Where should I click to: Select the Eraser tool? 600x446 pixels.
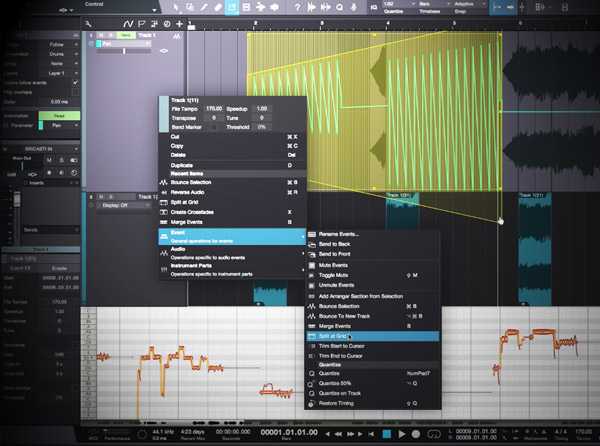[218, 7]
